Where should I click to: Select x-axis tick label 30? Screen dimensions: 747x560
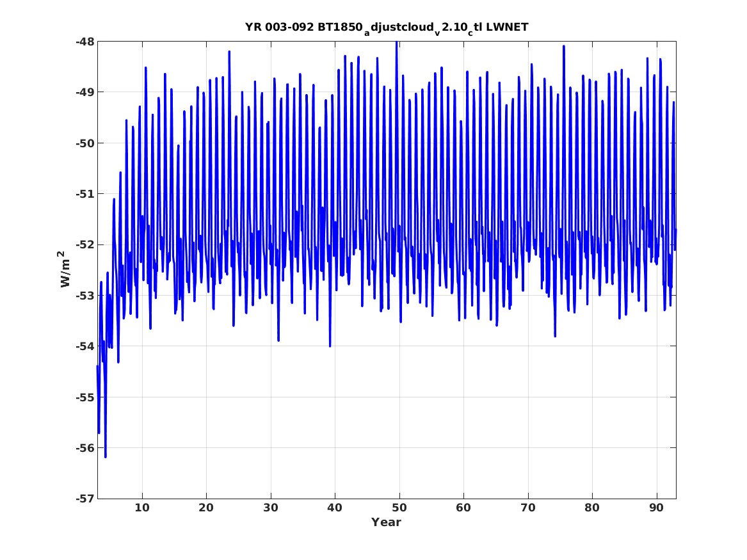coord(271,508)
